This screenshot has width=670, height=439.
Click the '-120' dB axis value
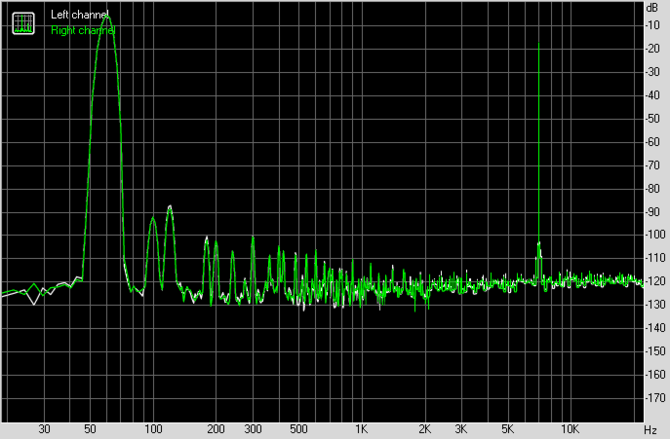click(x=655, y=281)
